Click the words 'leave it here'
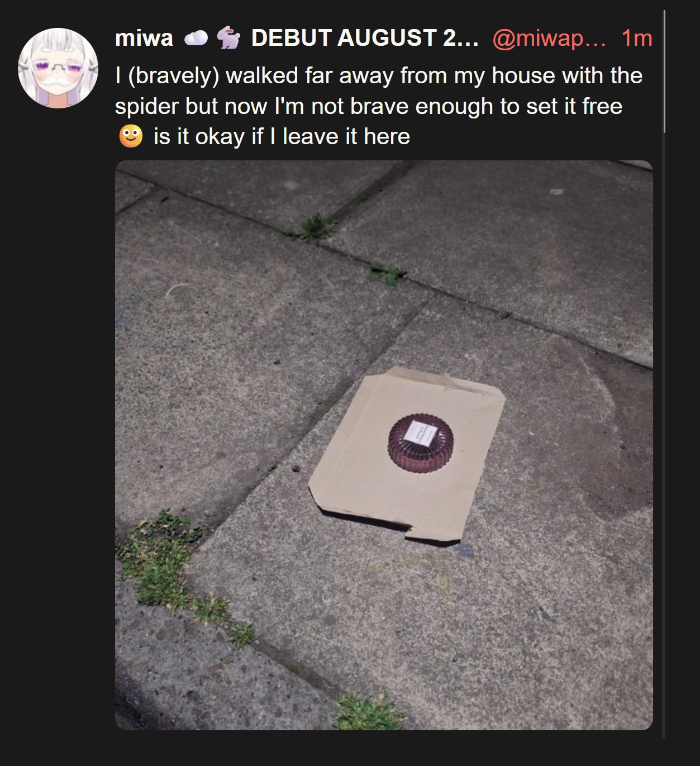Screen dimensions: 700x766 click(x=346, y=136)
